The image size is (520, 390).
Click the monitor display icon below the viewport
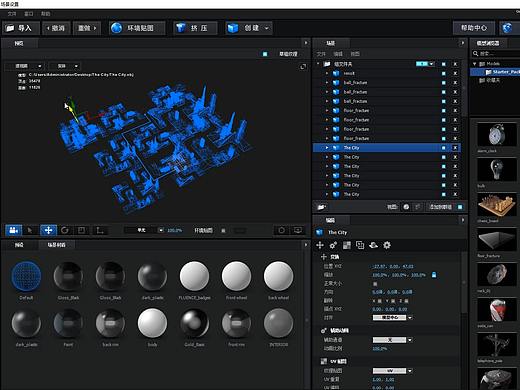(x=298, y=230)
